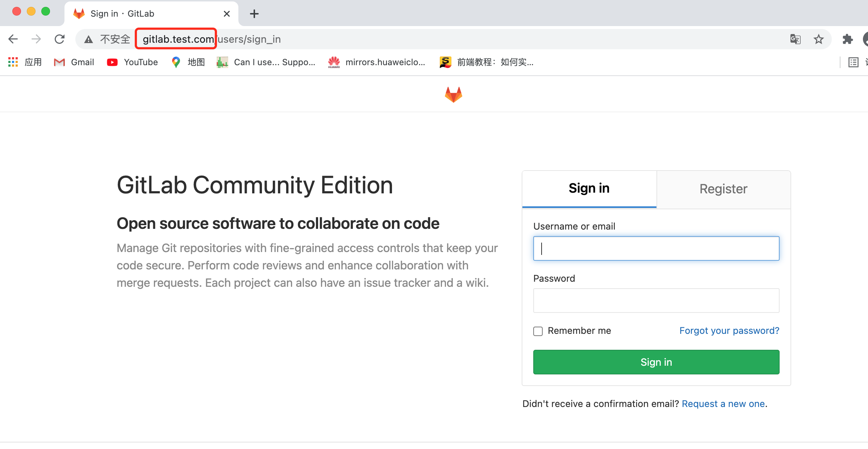Click the Gmail bookmark icon
The image size is (868, 449).
pos(59,62)
